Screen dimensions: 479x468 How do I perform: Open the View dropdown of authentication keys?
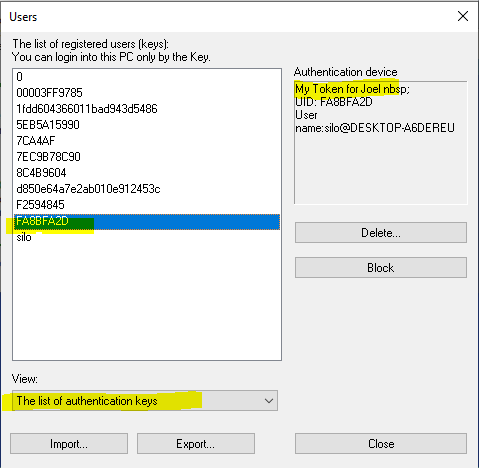145,401
